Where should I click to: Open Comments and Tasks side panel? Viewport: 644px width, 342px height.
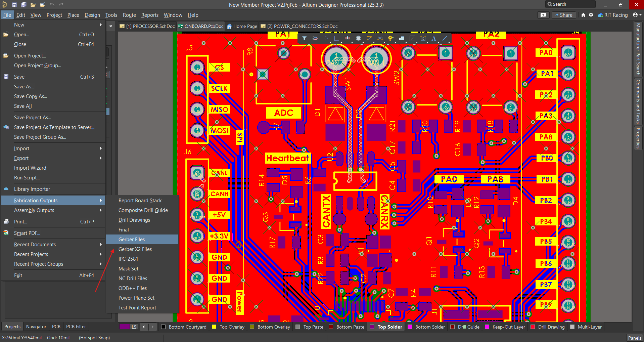tap(638, 101)
